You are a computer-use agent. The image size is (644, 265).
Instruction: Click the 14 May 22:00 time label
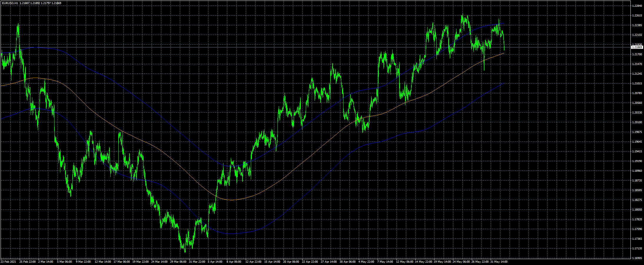pyautogui.click(x=423, y=261)
